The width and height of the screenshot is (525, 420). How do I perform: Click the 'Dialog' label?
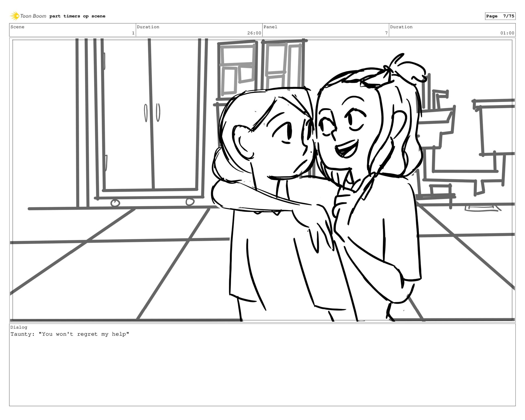(19, 327)
